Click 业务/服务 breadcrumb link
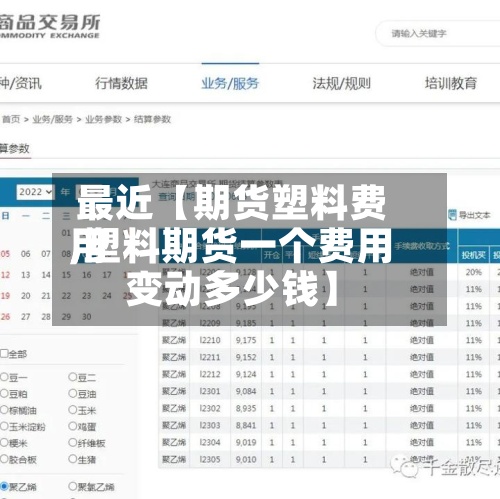This screenshot has width=500, height=499. click(x=52, y=119)
